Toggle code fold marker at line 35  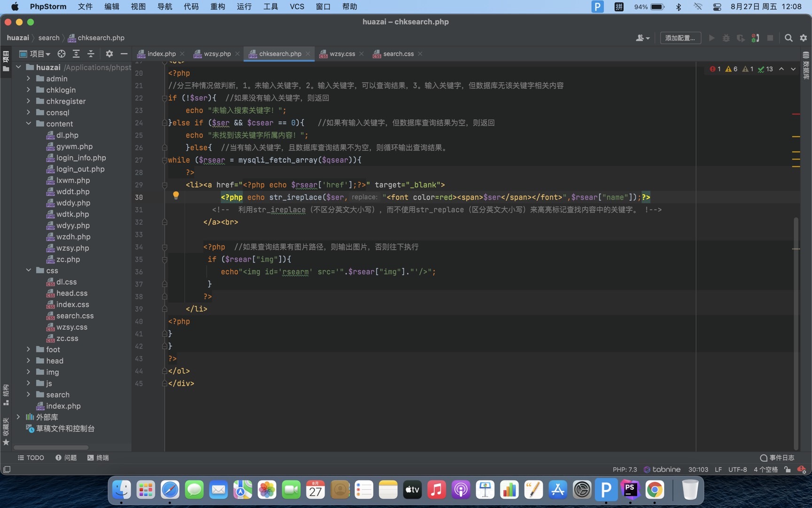click(164, 259)
